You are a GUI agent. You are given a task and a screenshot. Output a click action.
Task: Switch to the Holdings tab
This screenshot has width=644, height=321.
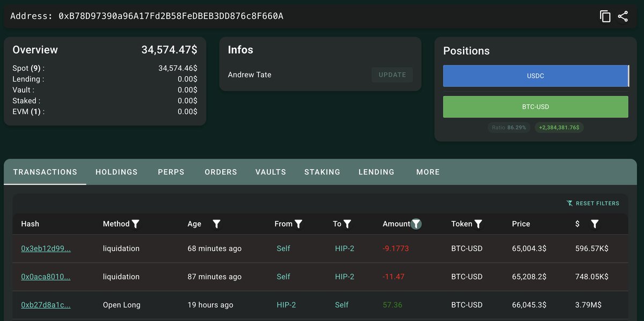tap(116, 172)
